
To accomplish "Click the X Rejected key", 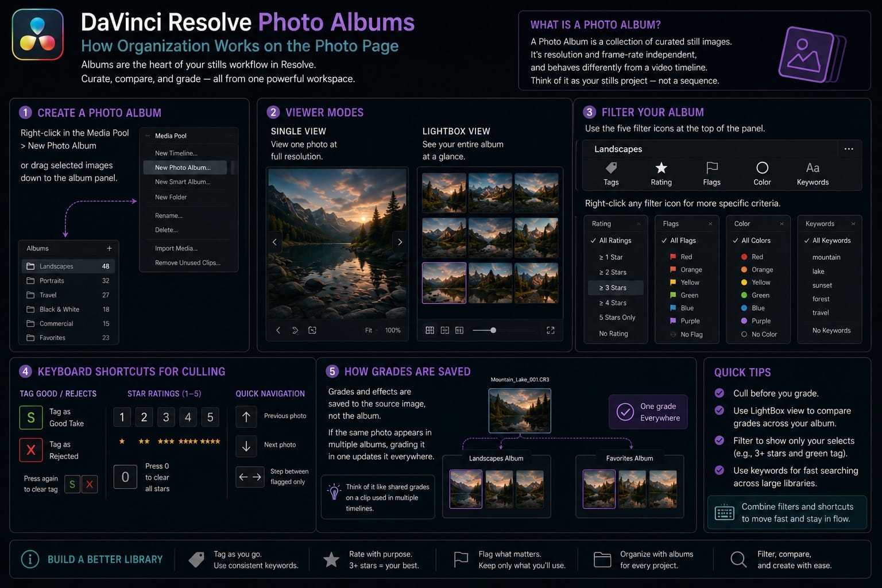I will pyautogui.click(x=31, y=450).
